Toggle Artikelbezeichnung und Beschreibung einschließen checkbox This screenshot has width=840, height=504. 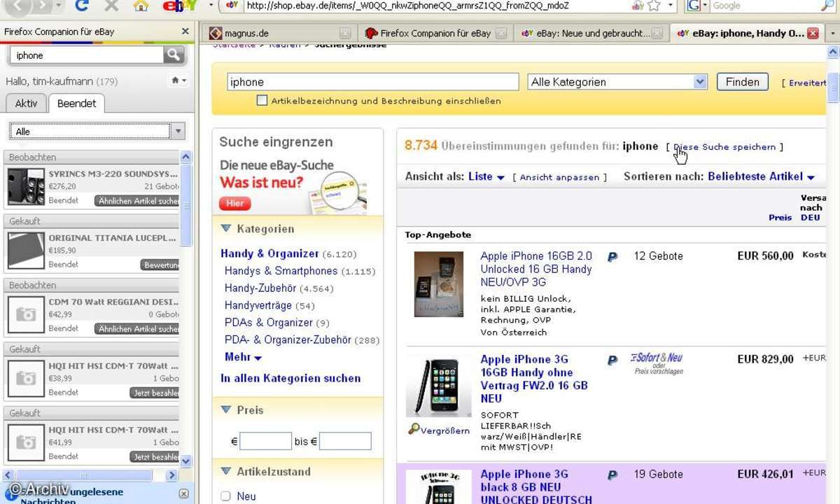pos(262,101)
